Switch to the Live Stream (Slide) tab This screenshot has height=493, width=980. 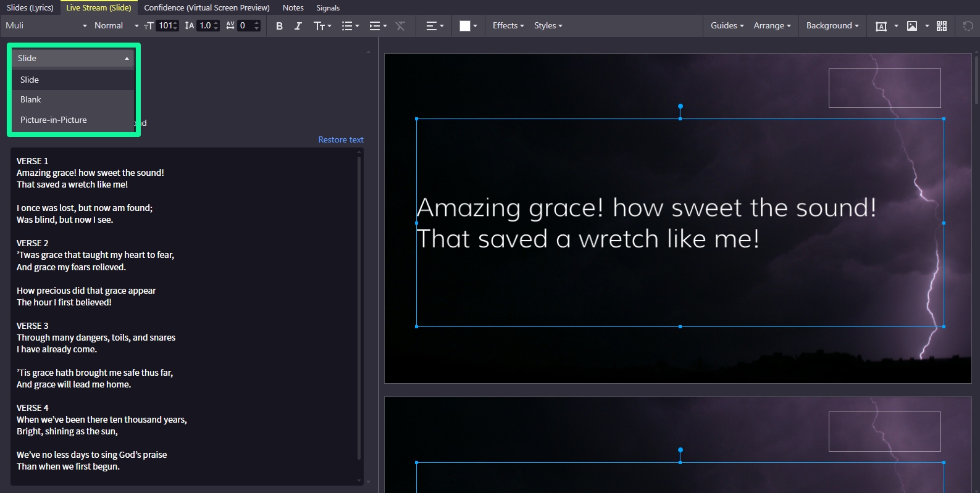[x=99, y=8]
